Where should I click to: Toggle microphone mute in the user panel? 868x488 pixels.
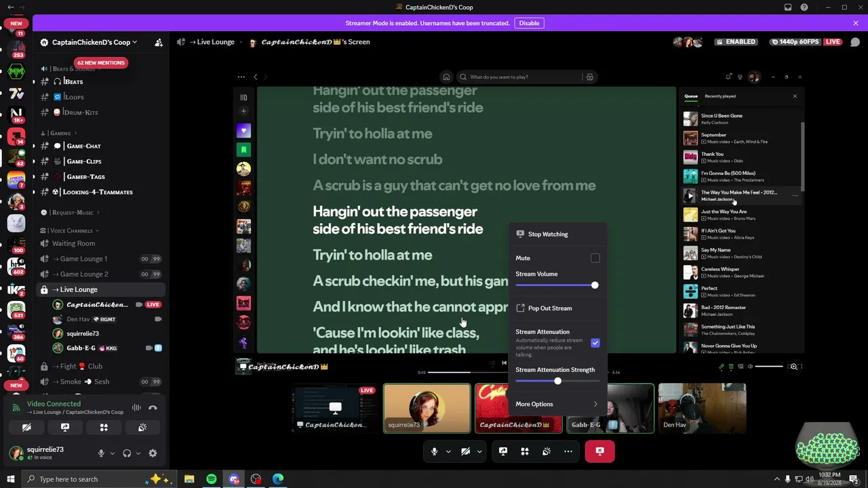(101, 453)
